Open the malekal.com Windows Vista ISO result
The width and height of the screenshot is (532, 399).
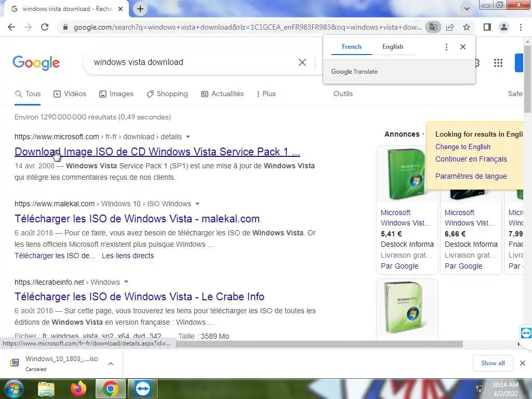click(137, 219)
